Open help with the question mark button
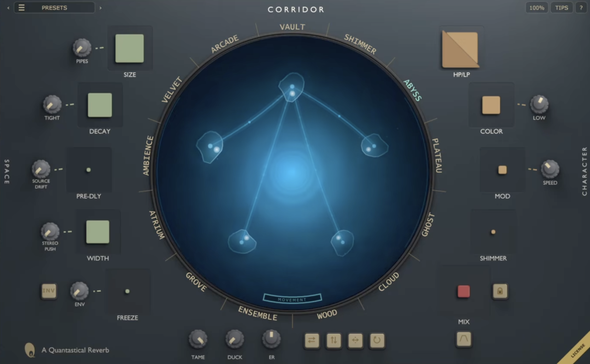Viewport: 590px width, 364px height. pyautogui.click(x=581, y=8)
